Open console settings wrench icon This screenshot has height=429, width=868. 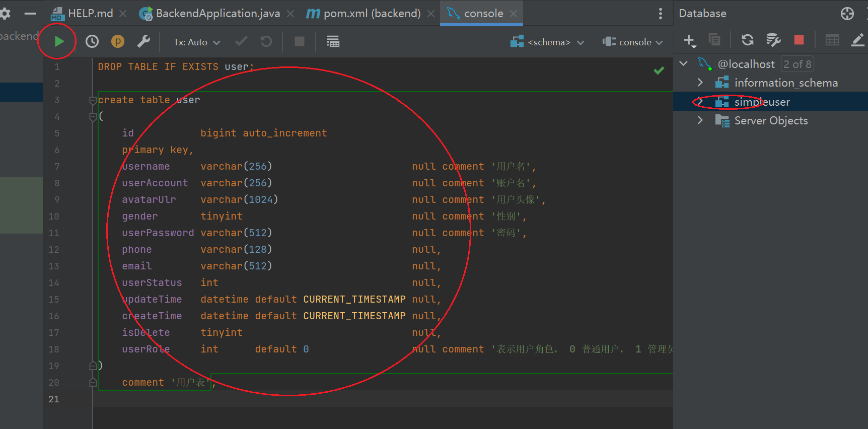(144, 41)
